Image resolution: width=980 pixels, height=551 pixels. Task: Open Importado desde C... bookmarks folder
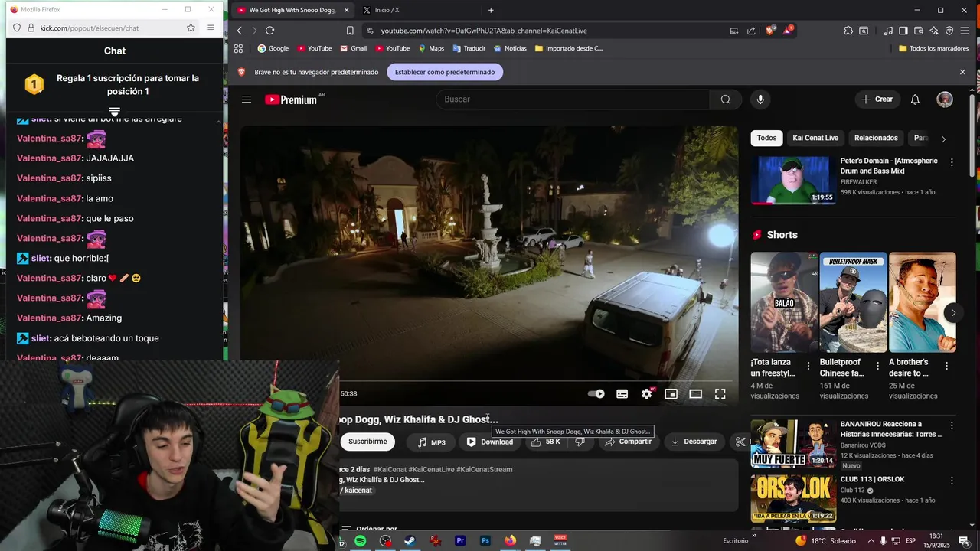569,48
